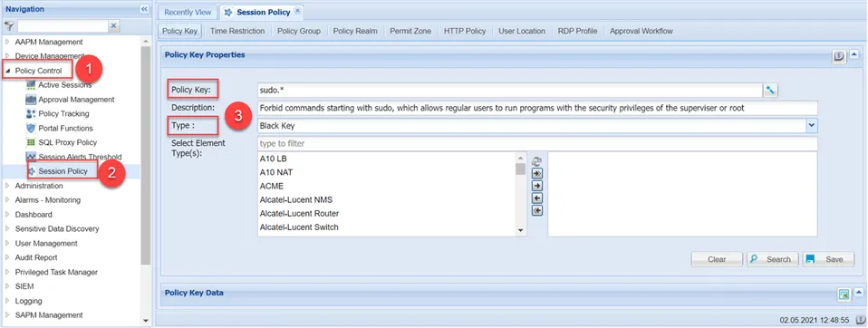Image resolution: width=868 pixels, height=328 pixels.
Task: Click the filter funnel icon in Navigation
Action: tap(9, 26)
